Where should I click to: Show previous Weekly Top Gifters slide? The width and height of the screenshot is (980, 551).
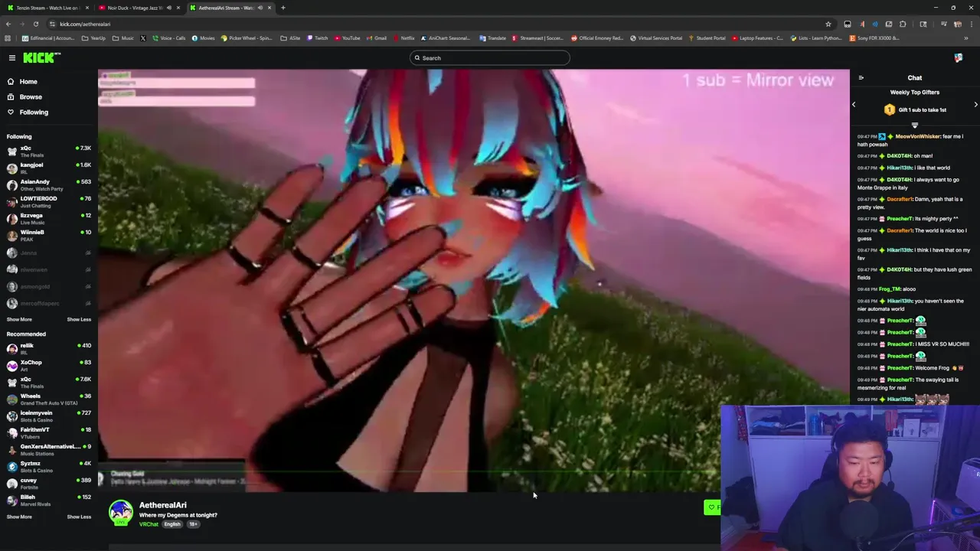(x=854, y=105)
